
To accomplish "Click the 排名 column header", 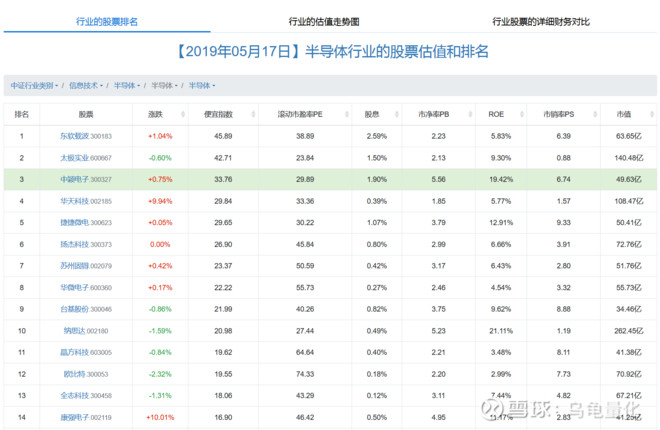I will point(21,114).
